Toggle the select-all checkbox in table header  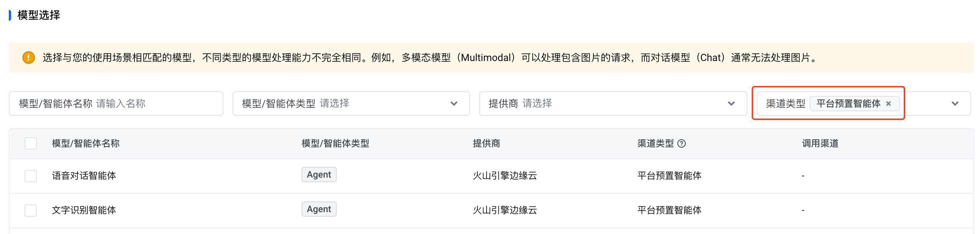coord(31,143)
